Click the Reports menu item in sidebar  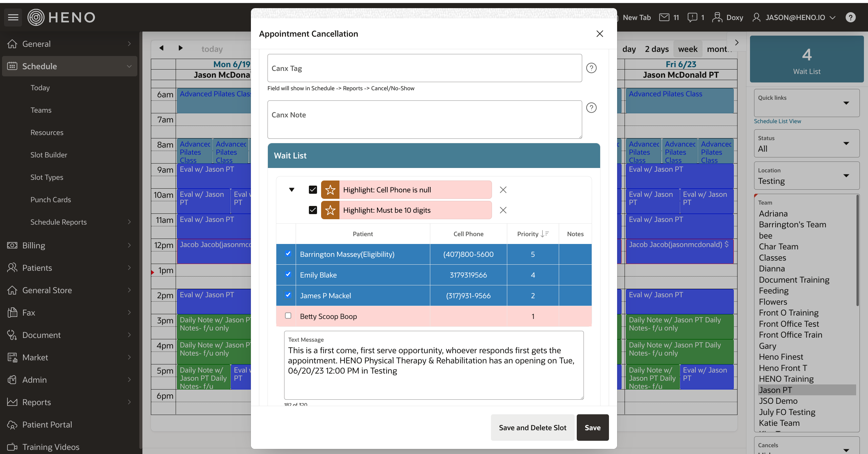36,402
